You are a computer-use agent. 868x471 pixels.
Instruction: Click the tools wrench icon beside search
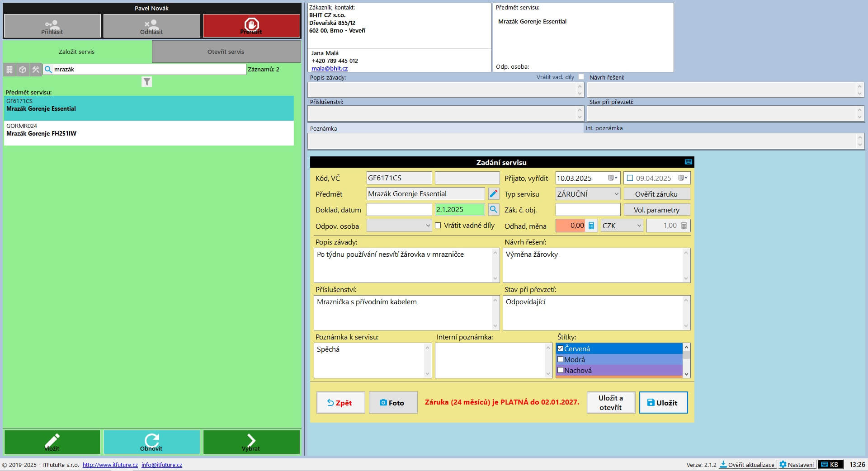pos(36,70)
